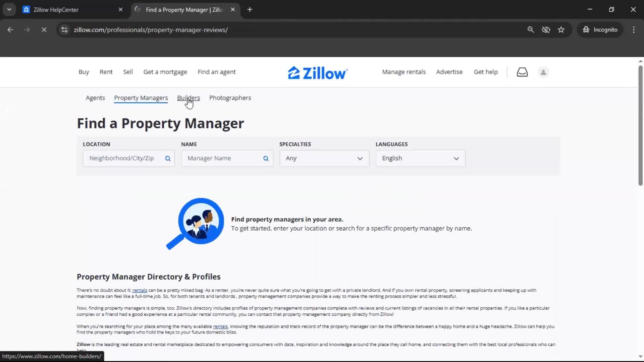644x362 pixels.
Task: Bookmark page with the star icon
Action: (x=561, y=30)
